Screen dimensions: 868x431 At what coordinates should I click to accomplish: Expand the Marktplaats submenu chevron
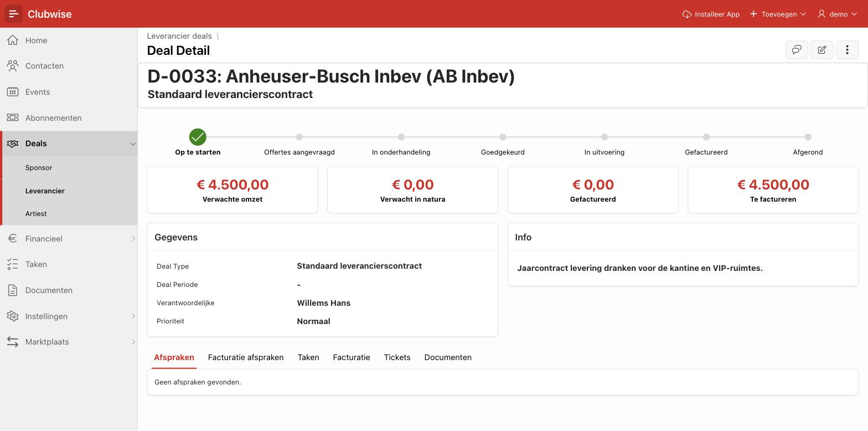point(133,342)
